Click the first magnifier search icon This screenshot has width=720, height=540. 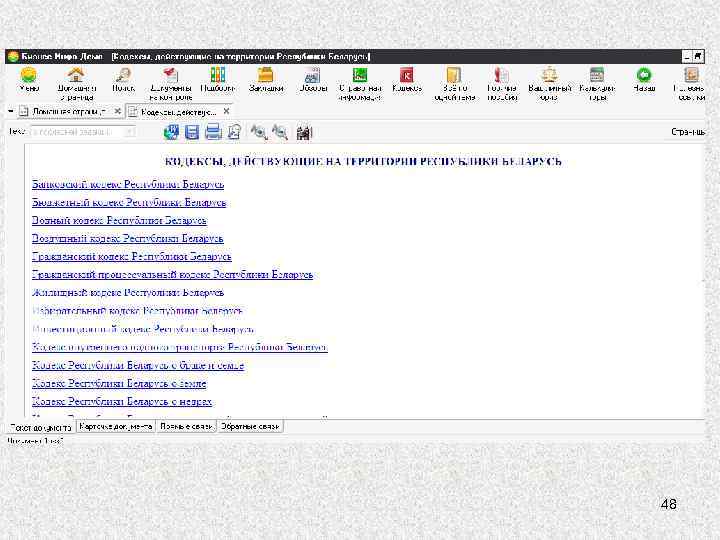259,132
